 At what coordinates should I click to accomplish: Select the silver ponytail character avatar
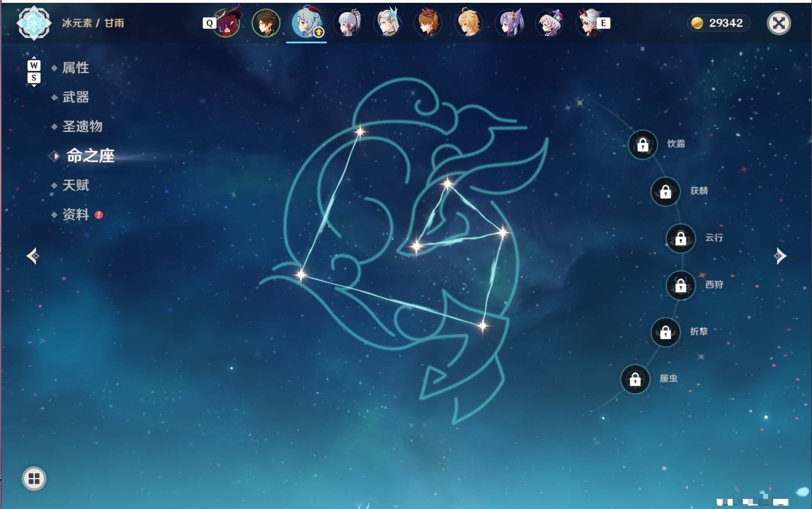[x=348, y=23]
